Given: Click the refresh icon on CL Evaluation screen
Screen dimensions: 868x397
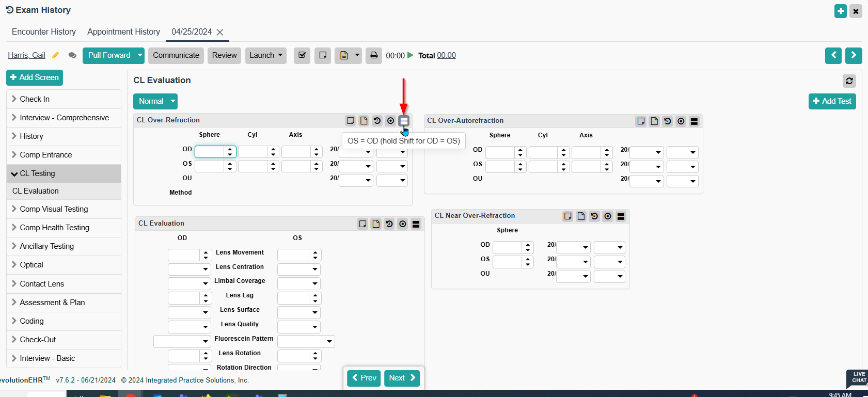Looking at the screenshot, I should pos(849,81).
